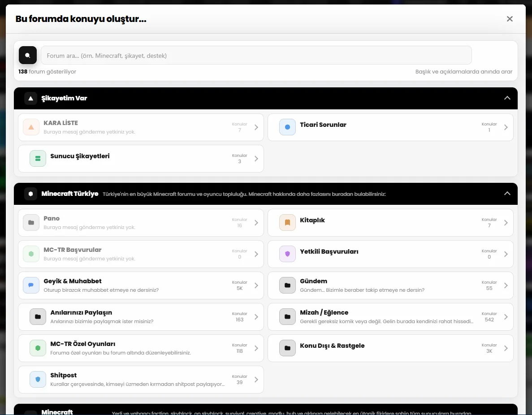The height and width of the screenshot is (415, 532).
Task: Select the Geyik & Muhabbet forum title
Action: click(x=72, y=281)
